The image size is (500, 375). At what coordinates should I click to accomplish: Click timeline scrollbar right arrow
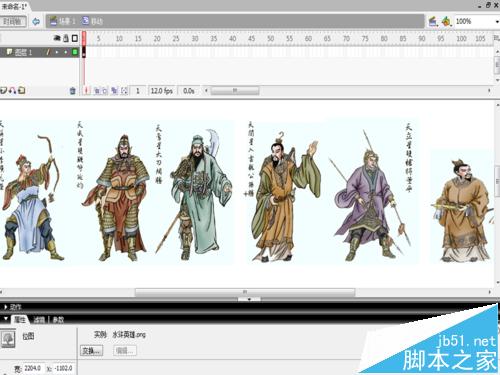(x=489, y=91)
